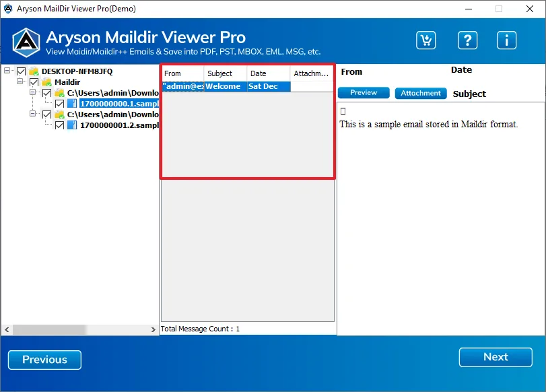Click the Preview button
The width and height of the screenshot is (546, 392).
click(364, 93)
